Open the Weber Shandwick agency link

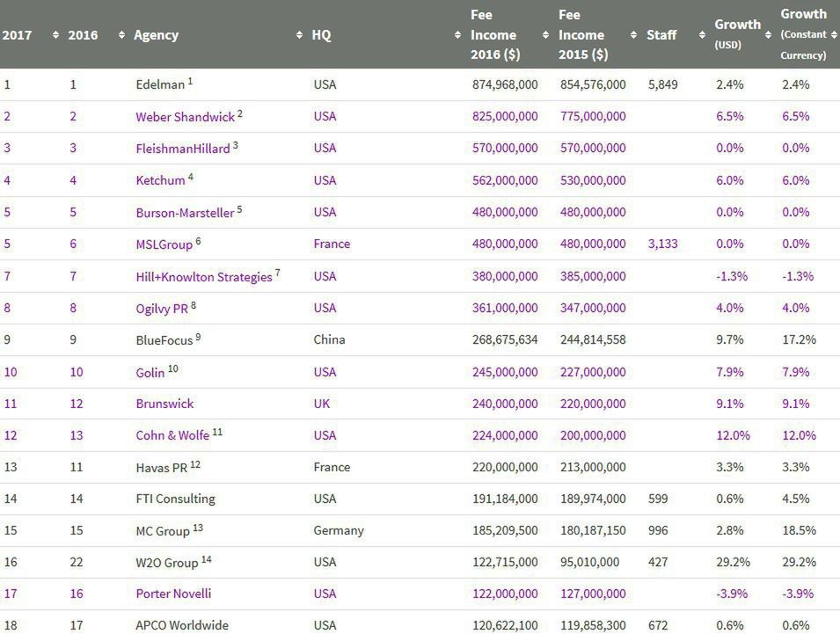[x=185, y=117]
